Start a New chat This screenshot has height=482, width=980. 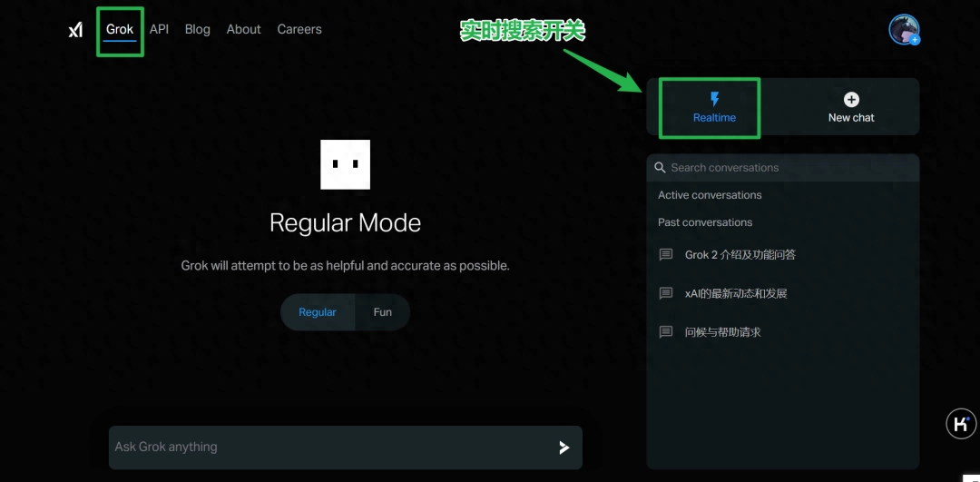click(x=851, y=107)
